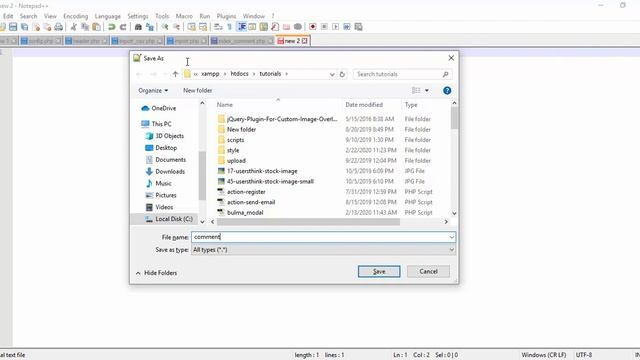Screen dimensions: 640x360
Task: Open the File name history dropdown arrow
Action: coord(451,237)
